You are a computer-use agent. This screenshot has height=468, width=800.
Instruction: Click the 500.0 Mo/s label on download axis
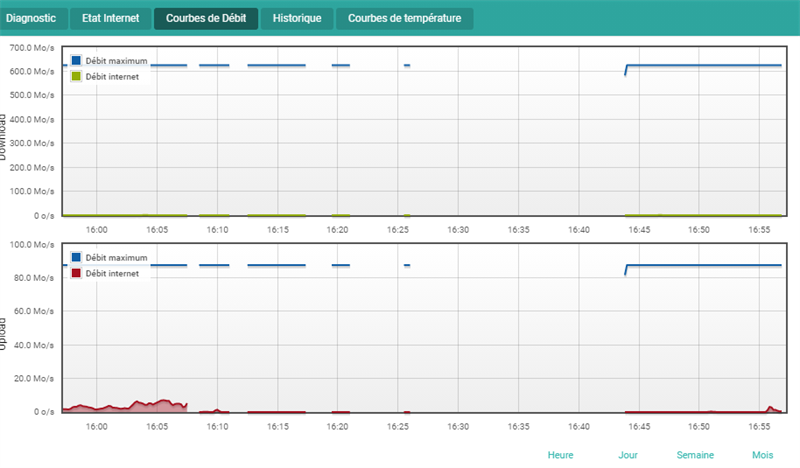pos(32,95)
